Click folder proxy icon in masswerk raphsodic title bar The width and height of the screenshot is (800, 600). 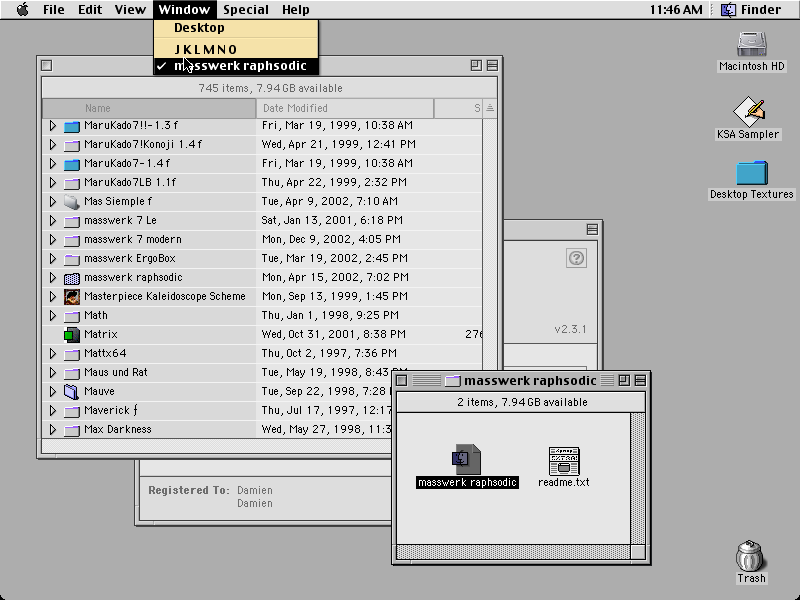(x=452, y=381)
